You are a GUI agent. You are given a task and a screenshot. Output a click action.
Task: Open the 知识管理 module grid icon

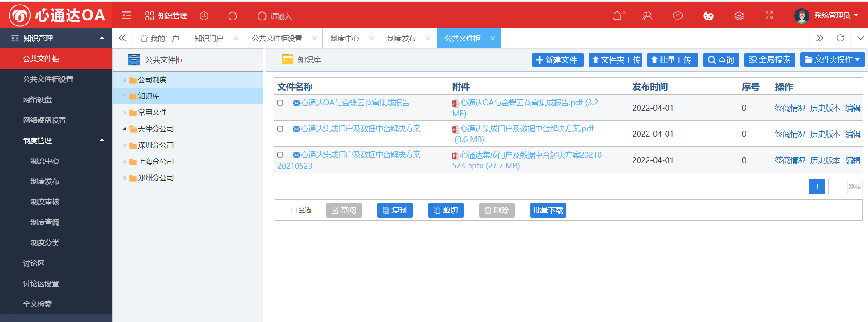[150, 16]
